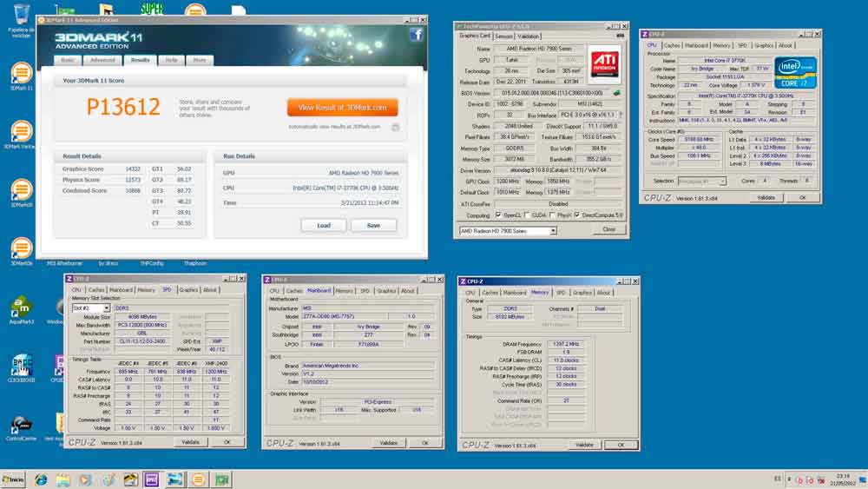Click the Save button in Run Details
The width and height of the screenshot is (868, 489).
point(373,226)
